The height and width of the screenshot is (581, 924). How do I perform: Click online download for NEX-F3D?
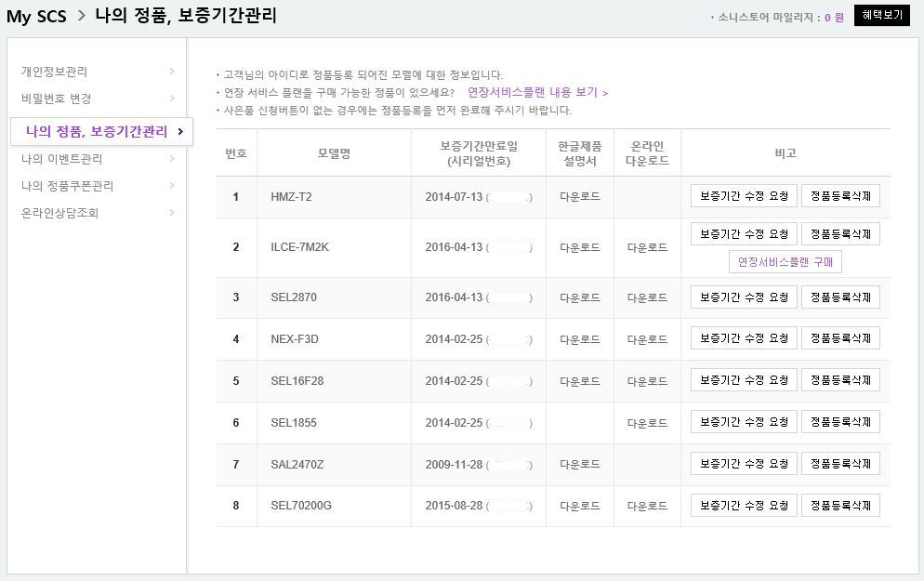647,340
